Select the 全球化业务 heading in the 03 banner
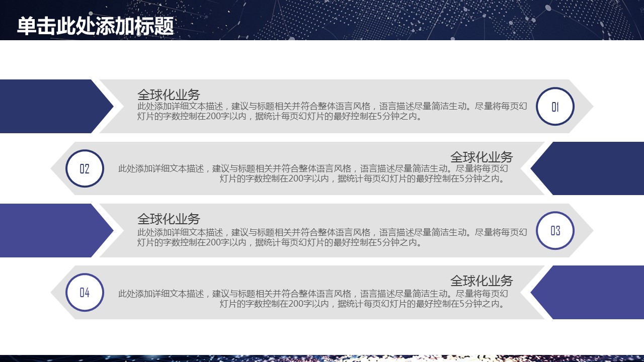 pyautogui.click(x=169, y=219)
